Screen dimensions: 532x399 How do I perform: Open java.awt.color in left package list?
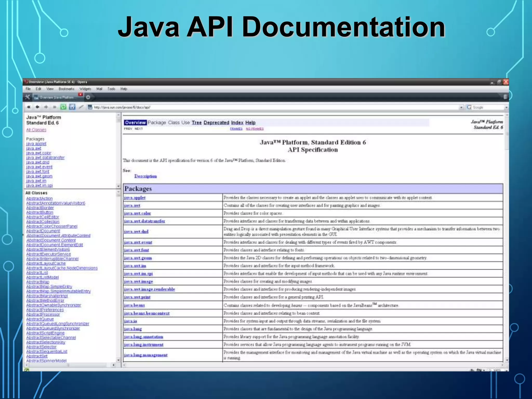[x=38, y=153]
